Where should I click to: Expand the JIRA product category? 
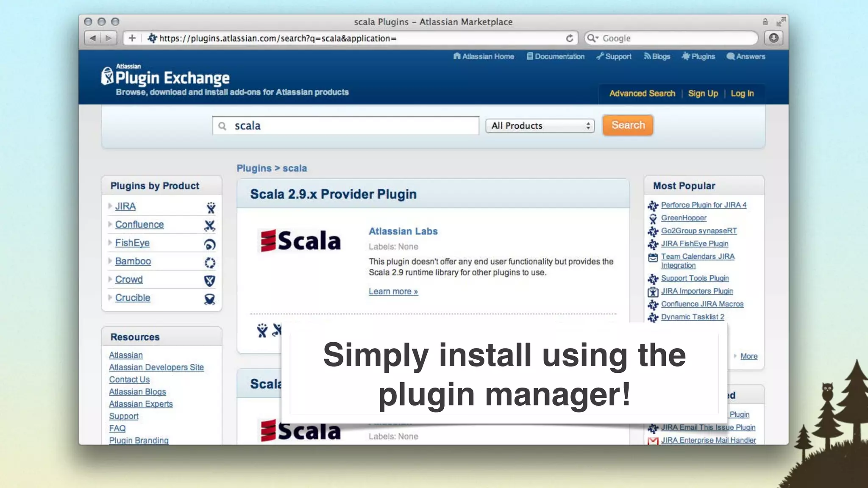[110, 206]
